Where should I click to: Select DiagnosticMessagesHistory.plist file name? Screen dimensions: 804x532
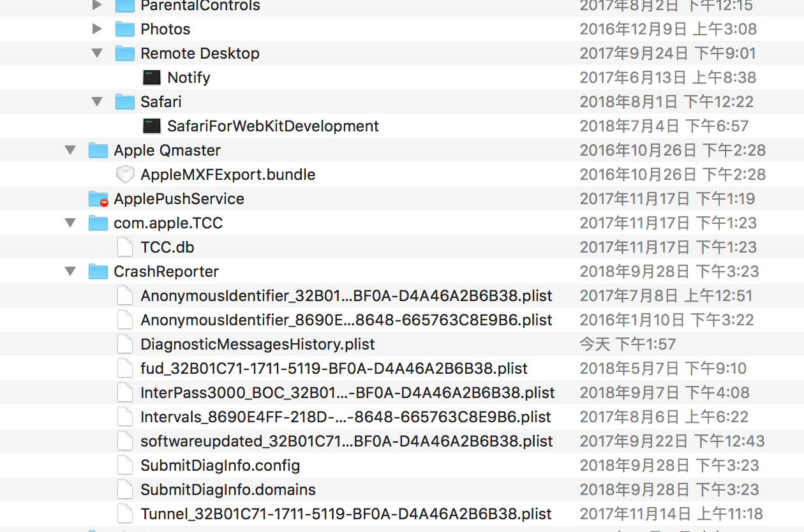(258, 344)
